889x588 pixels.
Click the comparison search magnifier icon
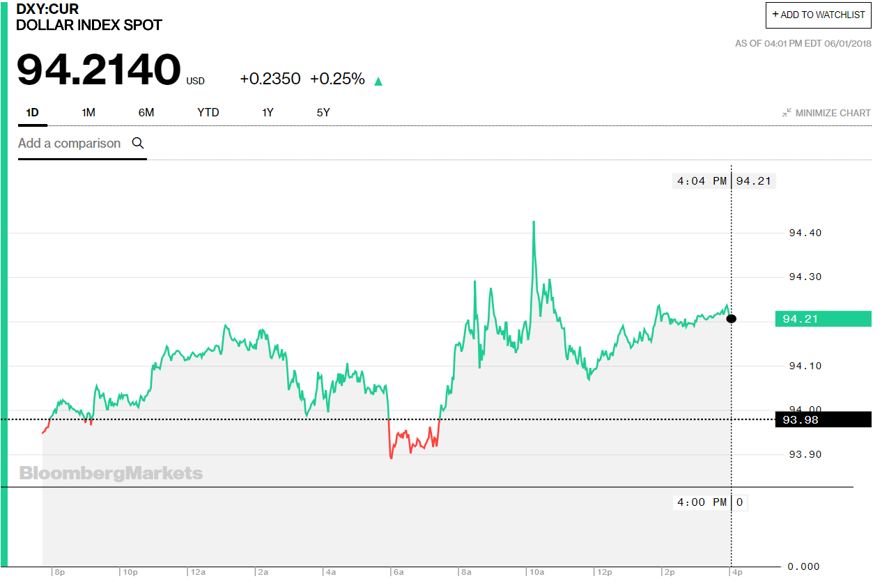pyautogui.click(x=137, y=143)
